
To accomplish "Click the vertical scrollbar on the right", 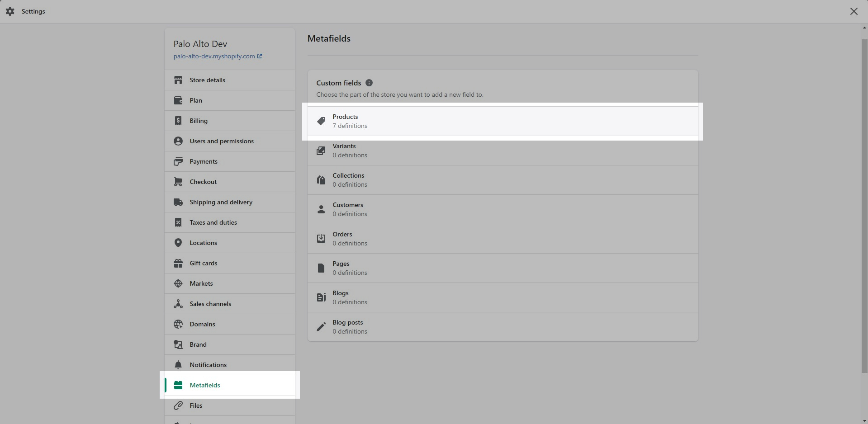I will coord(864,203).
